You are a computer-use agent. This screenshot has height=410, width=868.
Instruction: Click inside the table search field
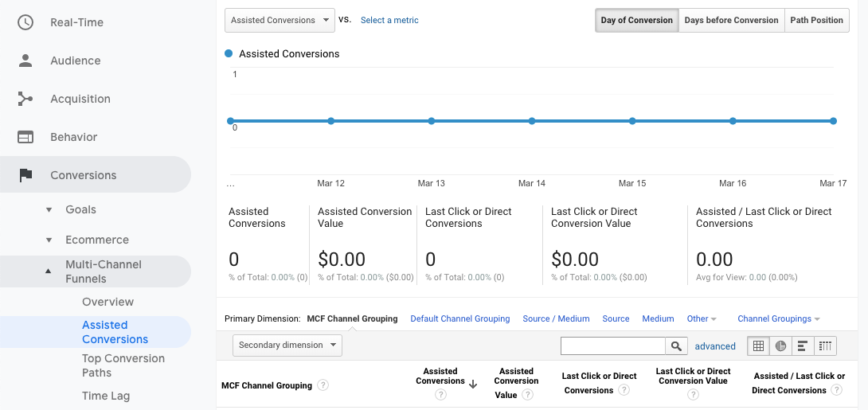(613, 346)
